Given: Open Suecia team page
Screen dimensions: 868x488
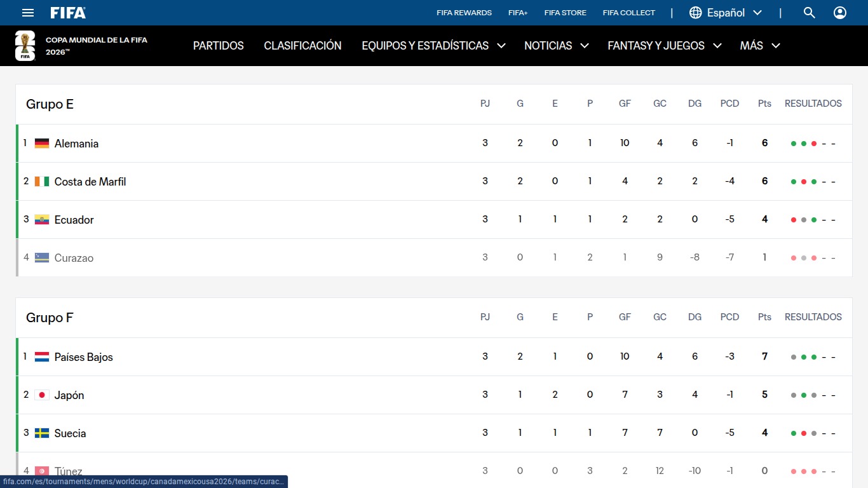Looking at the screenshot, I should click(70, 433).
